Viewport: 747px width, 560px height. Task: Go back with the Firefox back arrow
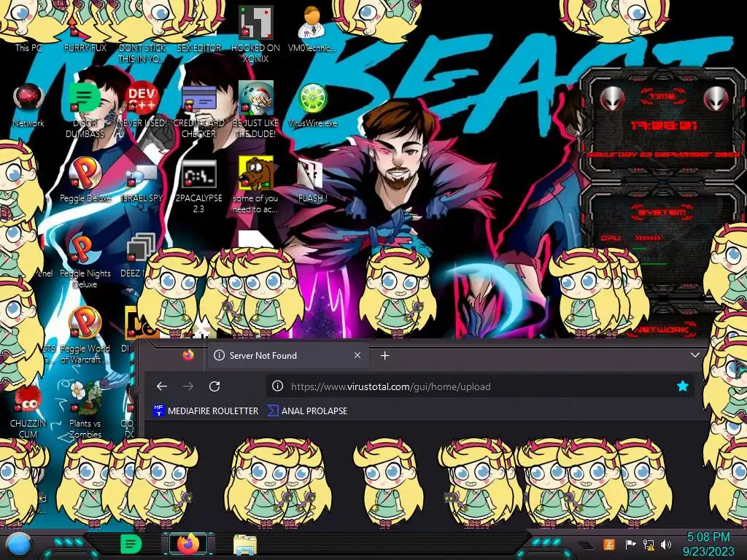(x=162, y=386)
